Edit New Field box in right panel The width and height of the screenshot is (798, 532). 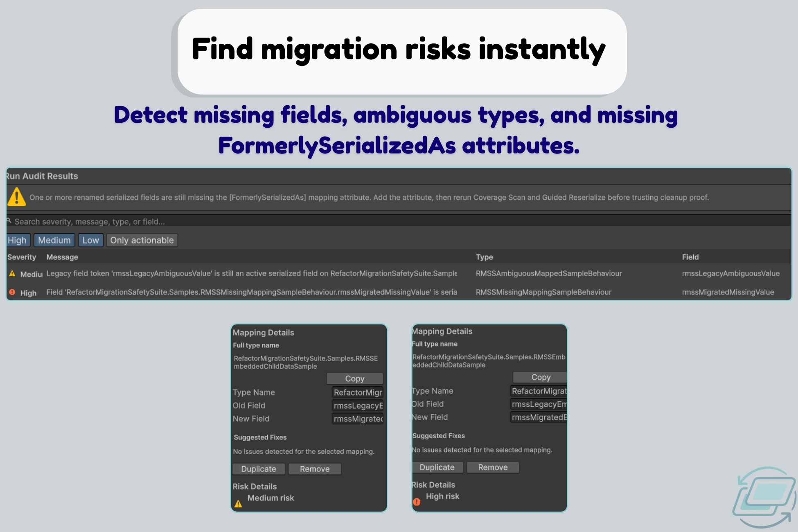[538, 417]
